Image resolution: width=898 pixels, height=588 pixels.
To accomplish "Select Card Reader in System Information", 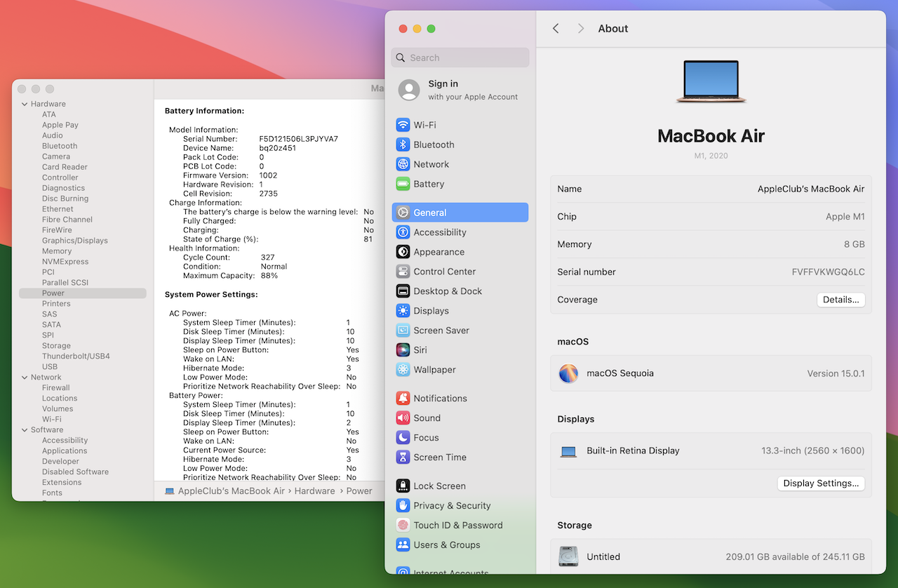I will coord(65,167).
